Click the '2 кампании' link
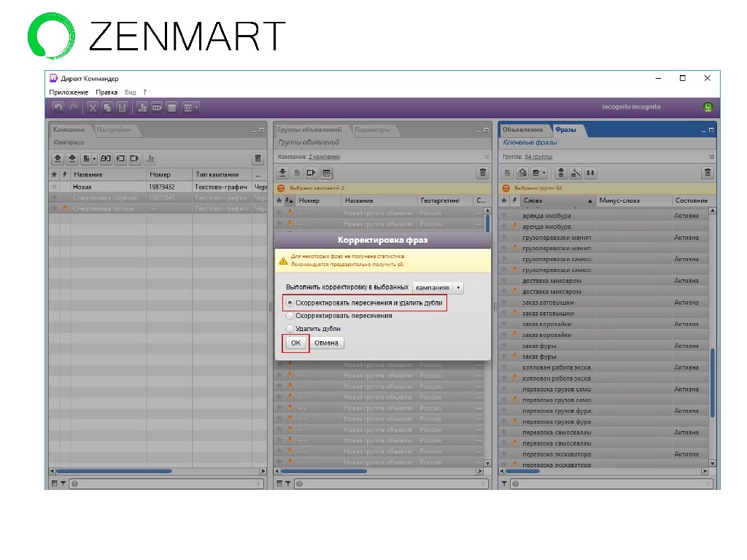747x560 pixels. point(324,157)
